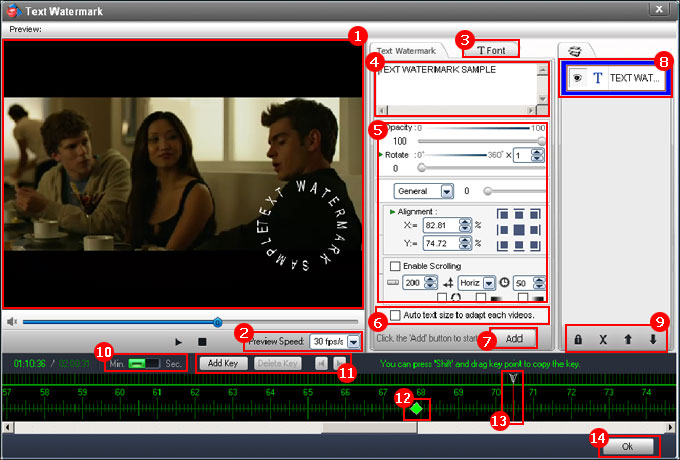This screenshot has width=680, height=460.
Task: Adjust the rotate multiplier stepper
Action: coord(537,155)
